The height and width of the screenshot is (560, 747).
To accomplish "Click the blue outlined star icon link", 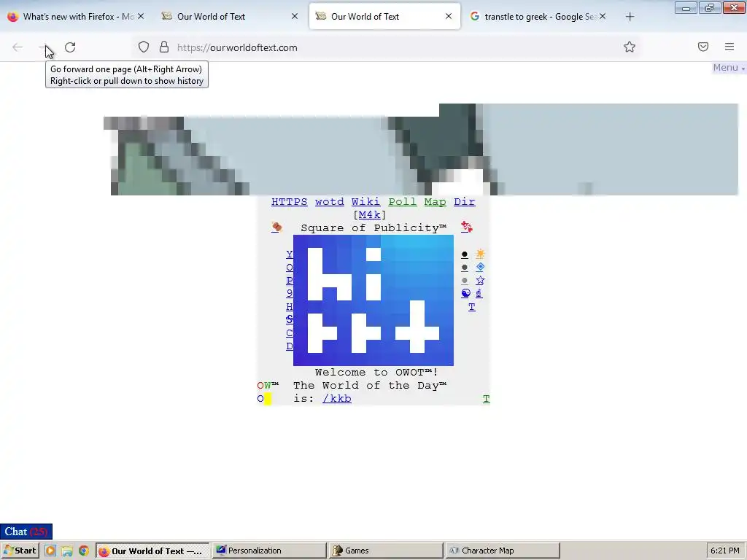I will [x=480, y=280].
